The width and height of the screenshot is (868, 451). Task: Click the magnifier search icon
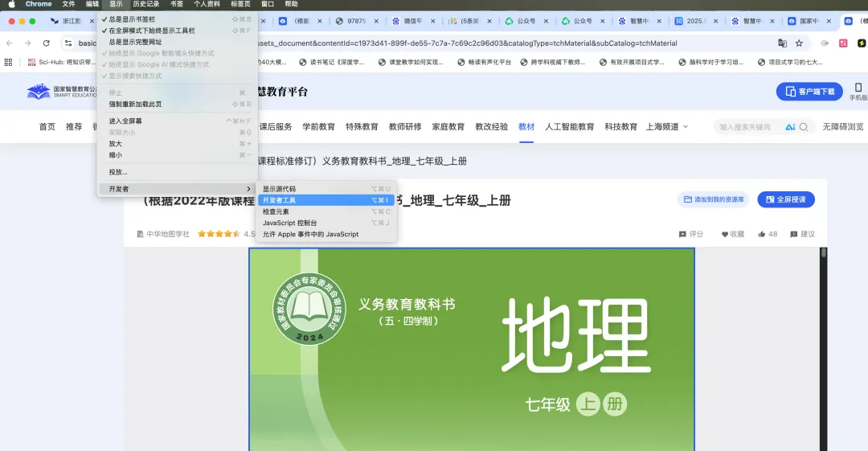click(x=803, y=127)
